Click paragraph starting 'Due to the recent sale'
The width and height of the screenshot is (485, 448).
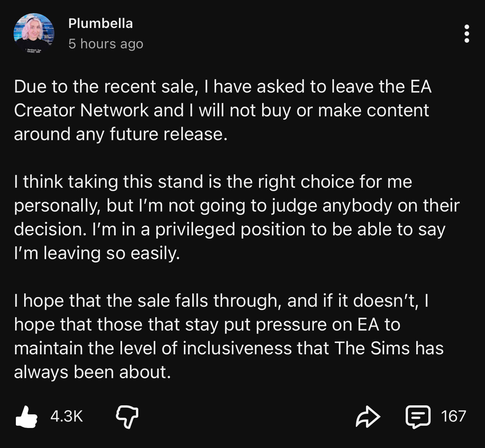tap(222, 110)
